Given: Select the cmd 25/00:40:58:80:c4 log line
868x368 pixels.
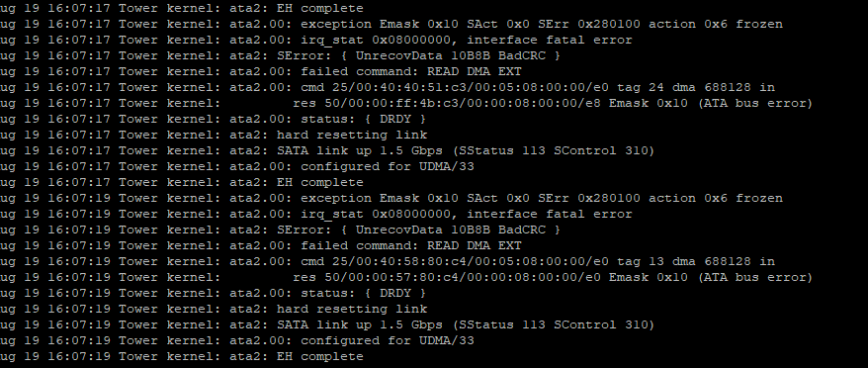Looking at the screenshot, I should coord(388,261).
